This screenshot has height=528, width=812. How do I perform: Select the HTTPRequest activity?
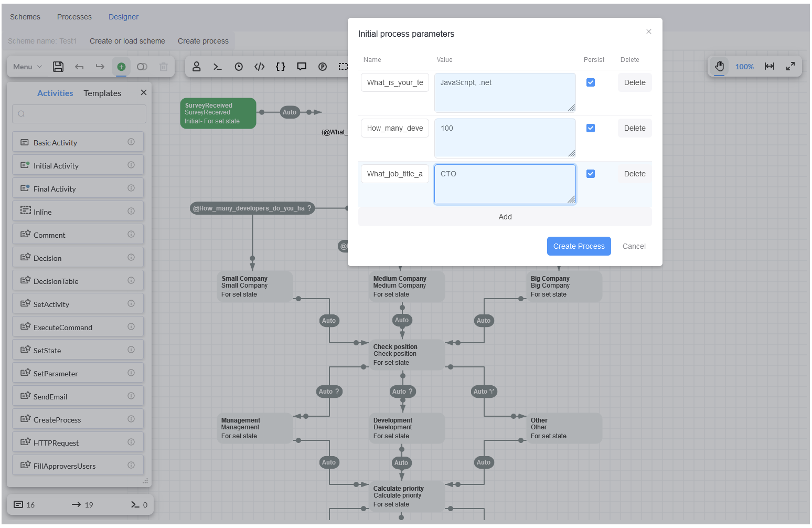(x=78, y=442)
